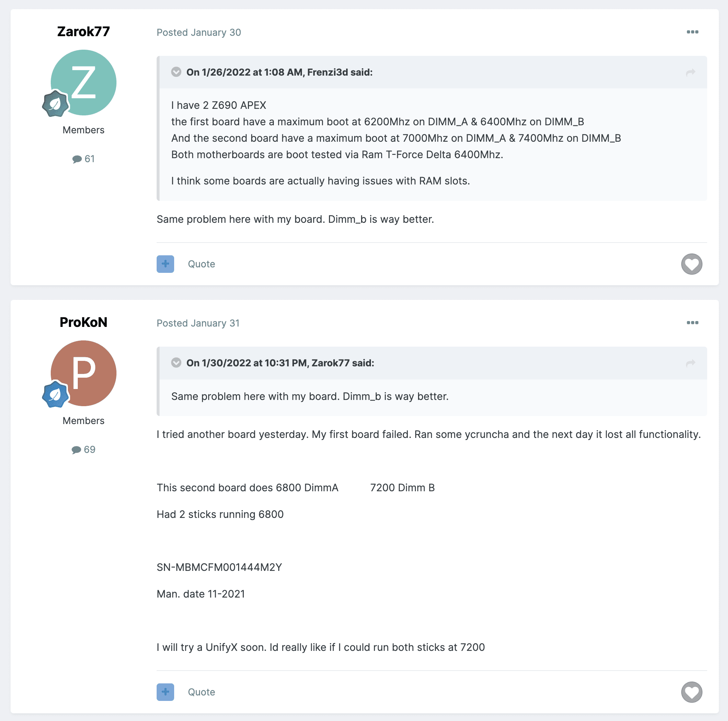Screen dimensions: 728x721
Task: Like ProKoN's post with heart icon
Action: (x=691, y=692)
